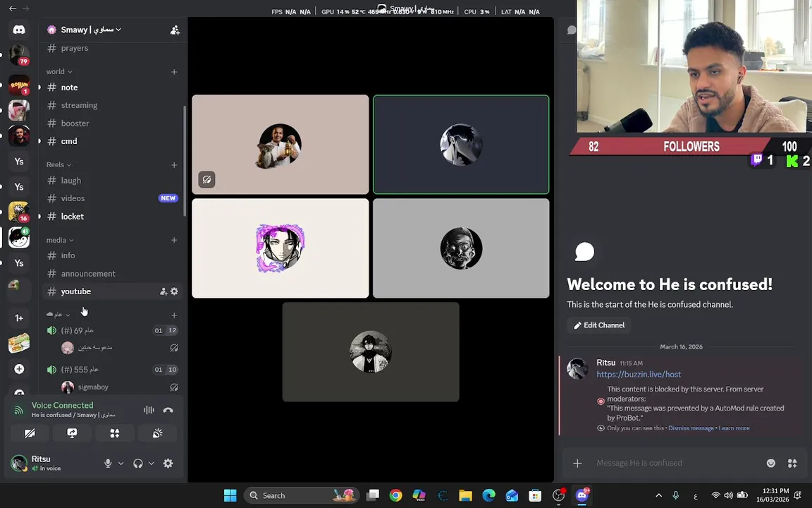Viewport: 812px width, 508px height.
Task: Collapse the Reels category
Action: 59,165
